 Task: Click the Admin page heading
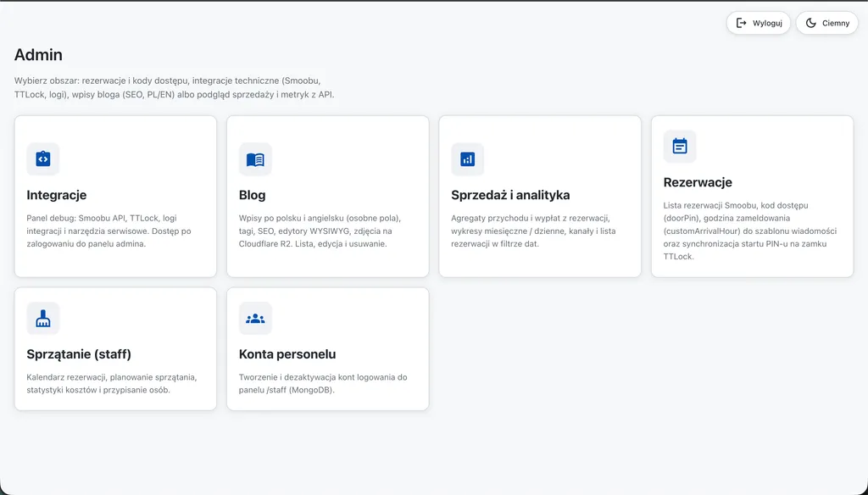tap(38, 55)
